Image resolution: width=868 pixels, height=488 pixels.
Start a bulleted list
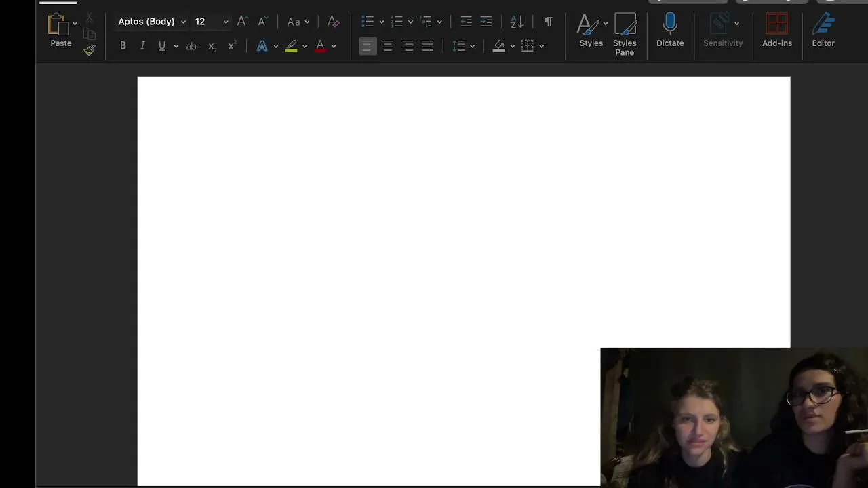click(x=368, y=22)
